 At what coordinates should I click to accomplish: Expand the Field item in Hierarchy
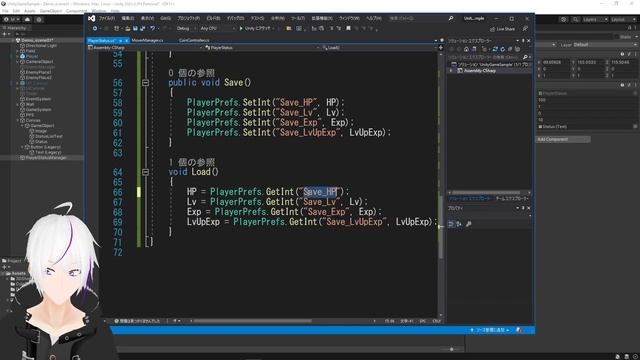(x=18, y=51)
